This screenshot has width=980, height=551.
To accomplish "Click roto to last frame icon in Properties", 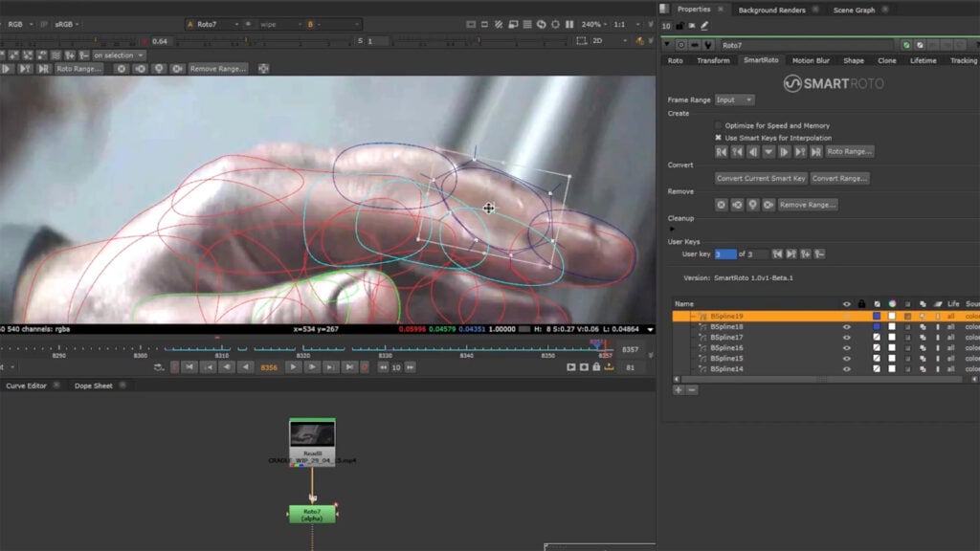I will [816, 152].
